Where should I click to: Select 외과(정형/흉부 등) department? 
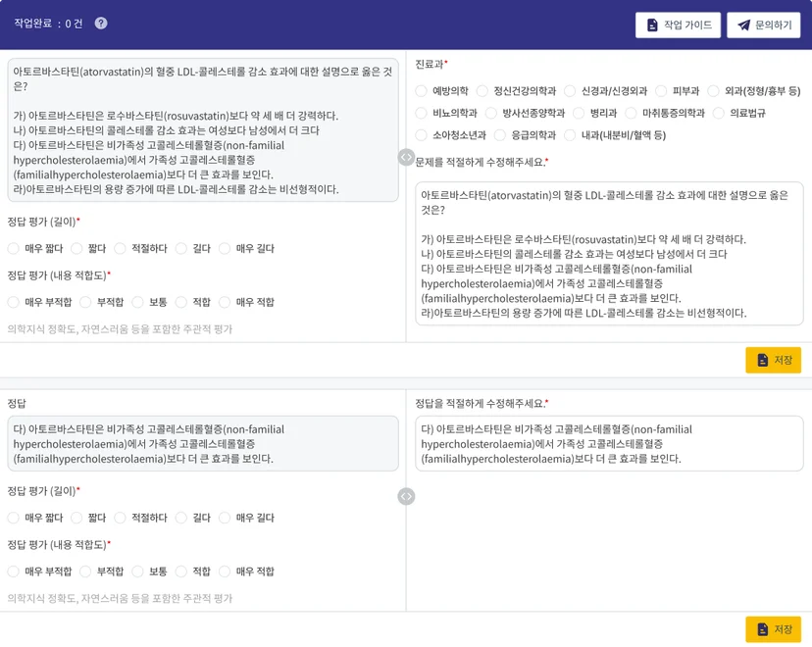713,91
